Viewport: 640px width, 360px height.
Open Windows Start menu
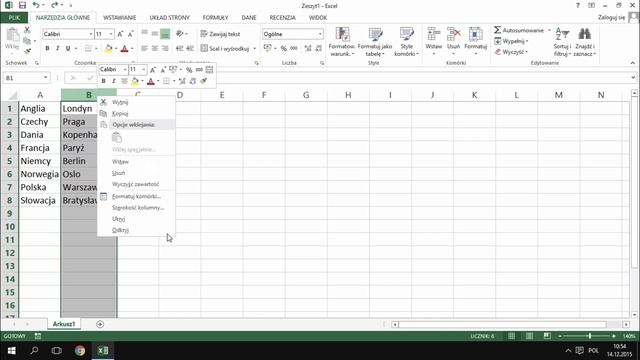pos(11,351)
